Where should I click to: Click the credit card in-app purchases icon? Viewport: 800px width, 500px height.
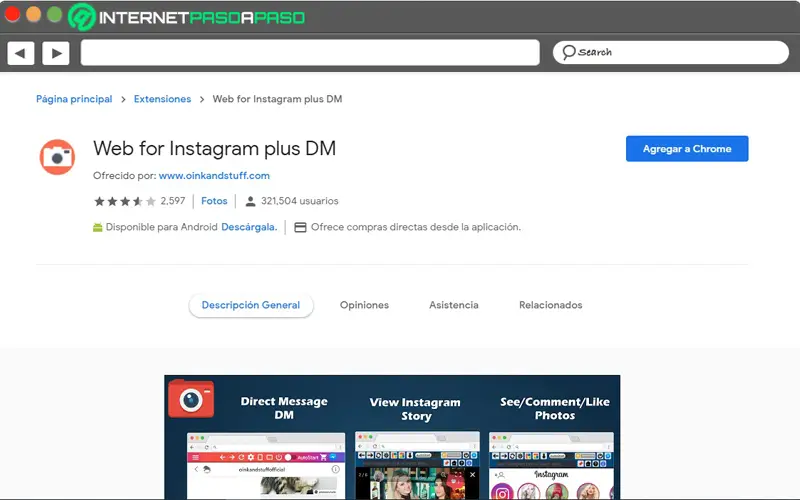301,227
